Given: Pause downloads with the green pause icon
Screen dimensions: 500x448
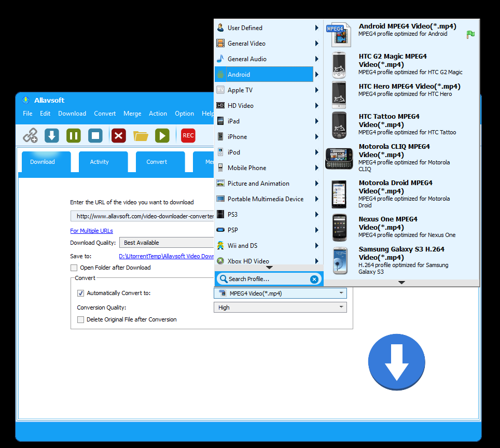Looking at the screenshot, I should (x=74, y=135).
